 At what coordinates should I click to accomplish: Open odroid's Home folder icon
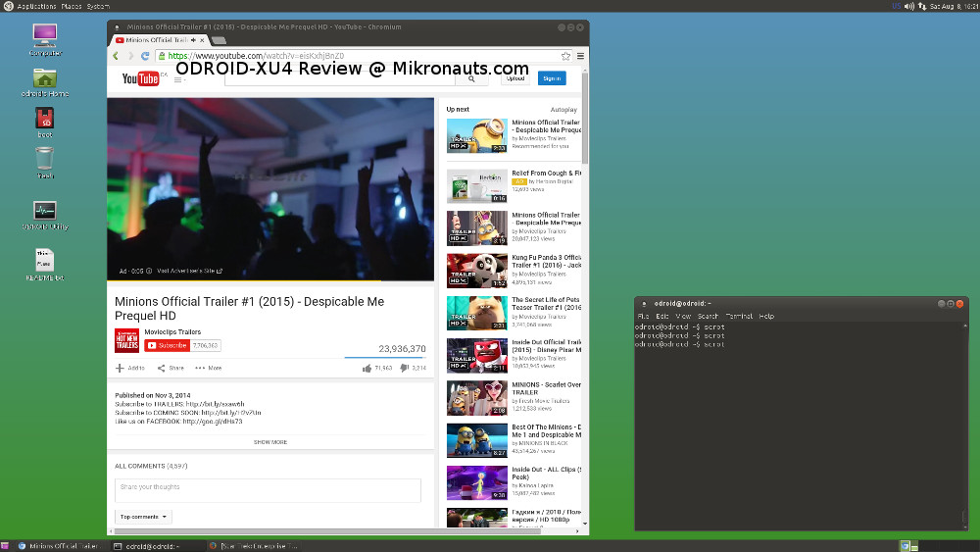coord(44,78)
